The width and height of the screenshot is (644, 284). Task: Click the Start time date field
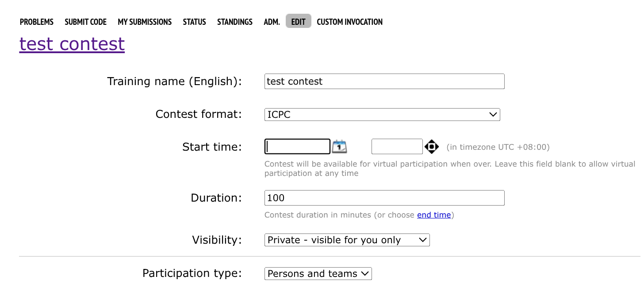(297, 146)
